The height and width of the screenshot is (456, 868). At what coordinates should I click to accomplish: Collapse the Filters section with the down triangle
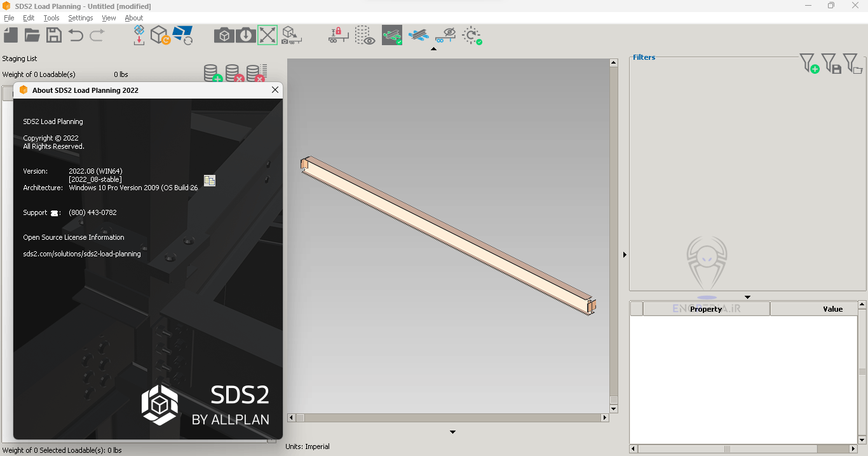click(x=747, y=297)
